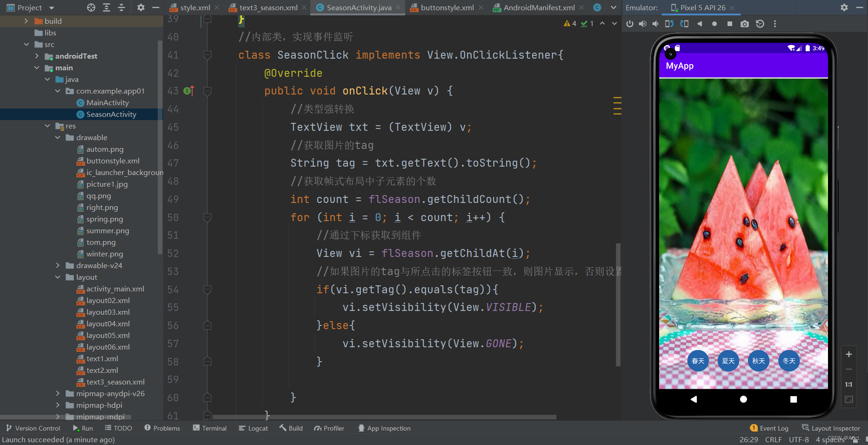The width and height of the screenshot is (868, 445).
Task: Open MainActivity in the project tree
Action: click(107, 102)
